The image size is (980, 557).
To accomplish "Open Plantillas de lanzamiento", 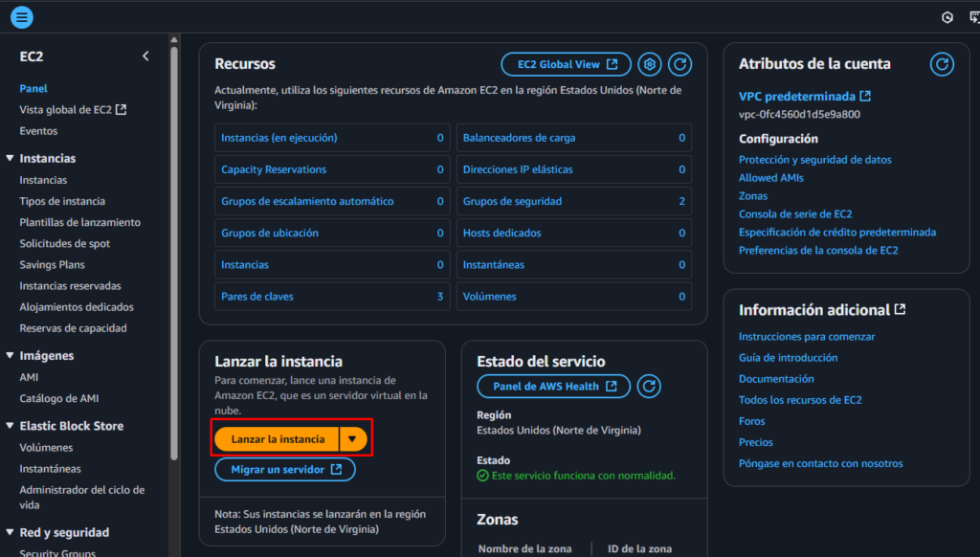I will [x=80, y=223].
